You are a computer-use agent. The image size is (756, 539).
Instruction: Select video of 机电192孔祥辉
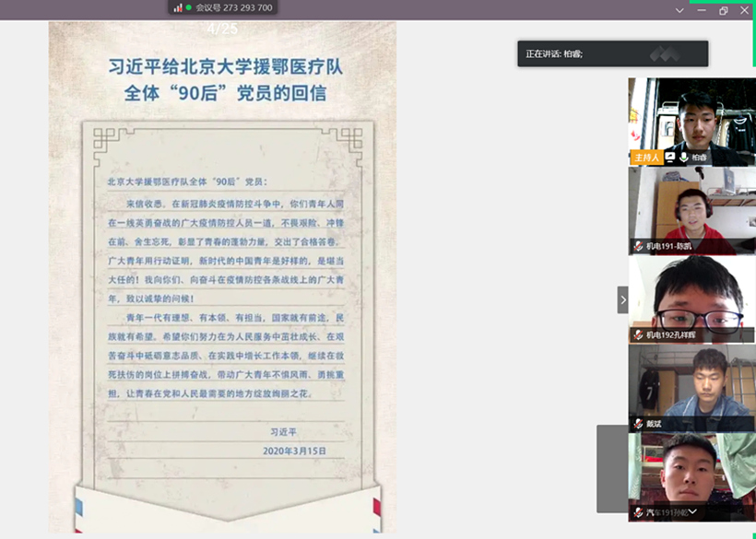pyautogui.click(x=691, y=299)
